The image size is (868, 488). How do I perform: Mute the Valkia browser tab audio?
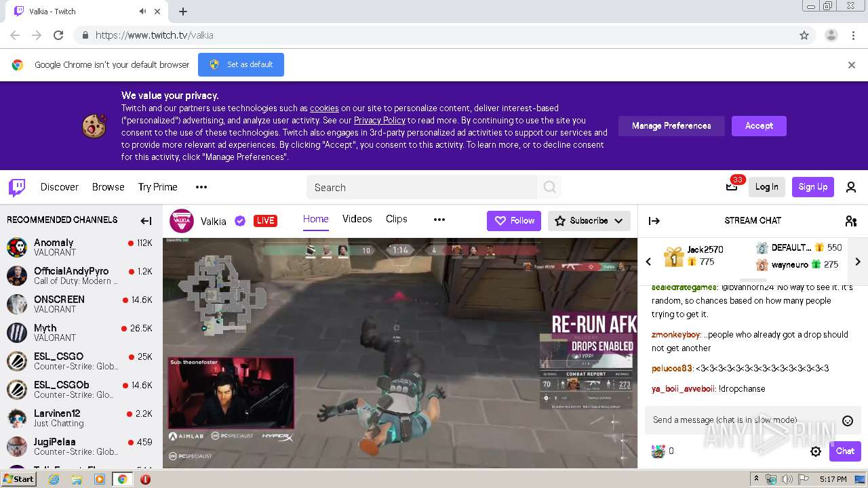click(142, 12)
